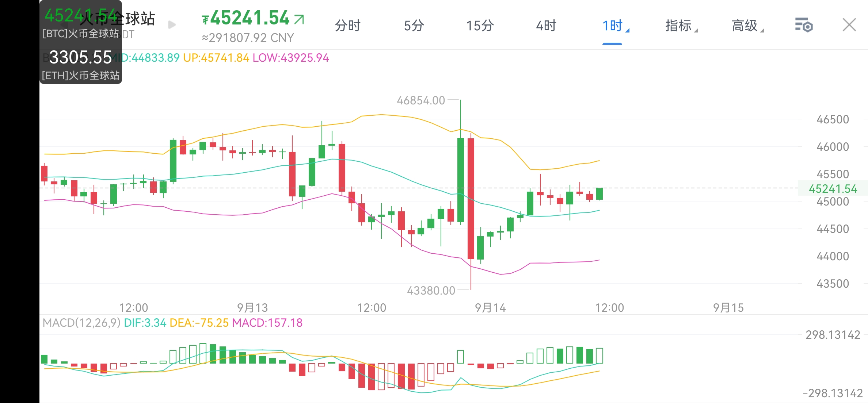Click the play triangle next to 火币全球站

click(x=172, y=24)
